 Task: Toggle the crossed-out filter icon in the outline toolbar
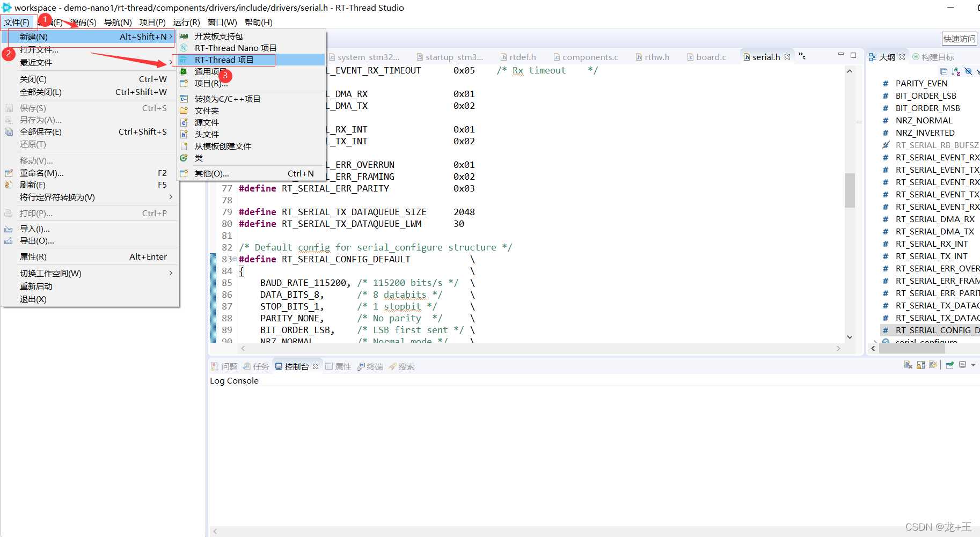(x=968, y=71)
